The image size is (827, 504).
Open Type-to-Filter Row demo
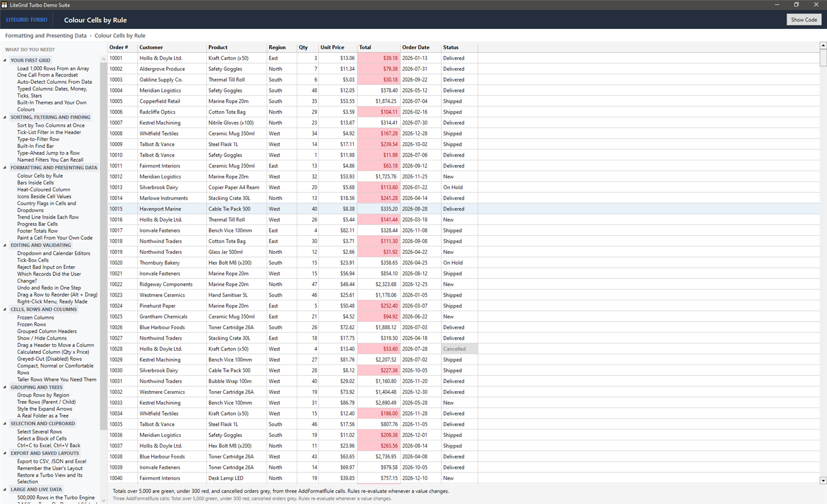point(38,139)
